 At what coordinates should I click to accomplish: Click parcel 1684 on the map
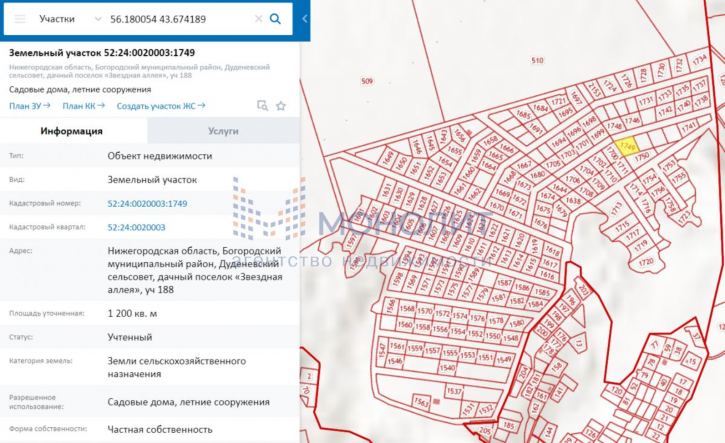click(x=541, y=108)
